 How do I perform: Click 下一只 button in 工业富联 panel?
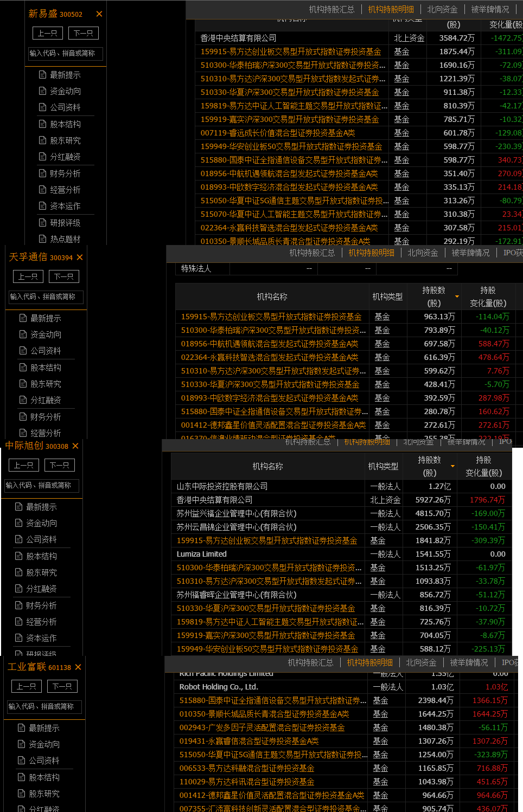click(x=62, y=686)
